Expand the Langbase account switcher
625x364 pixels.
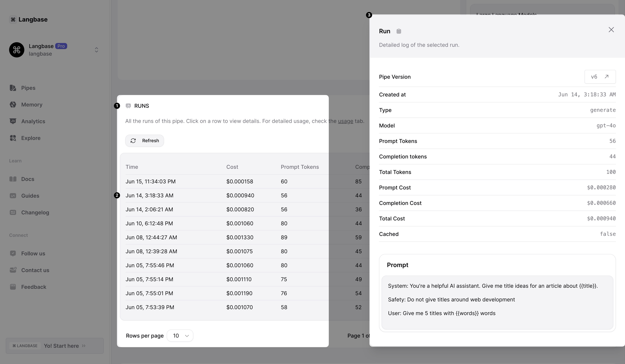(96, 50)
